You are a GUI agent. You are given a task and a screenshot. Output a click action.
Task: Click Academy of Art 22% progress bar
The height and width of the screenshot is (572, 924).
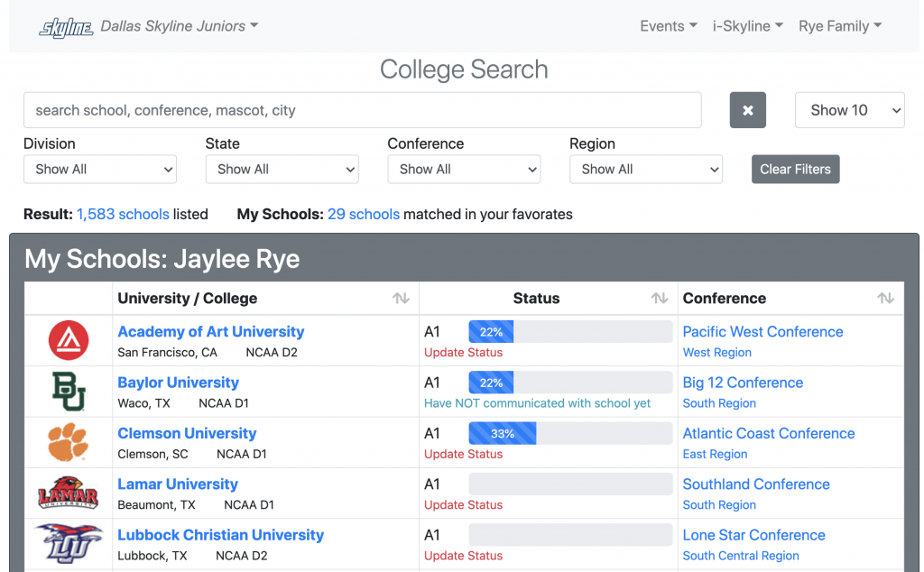click(x=570, y=332)
